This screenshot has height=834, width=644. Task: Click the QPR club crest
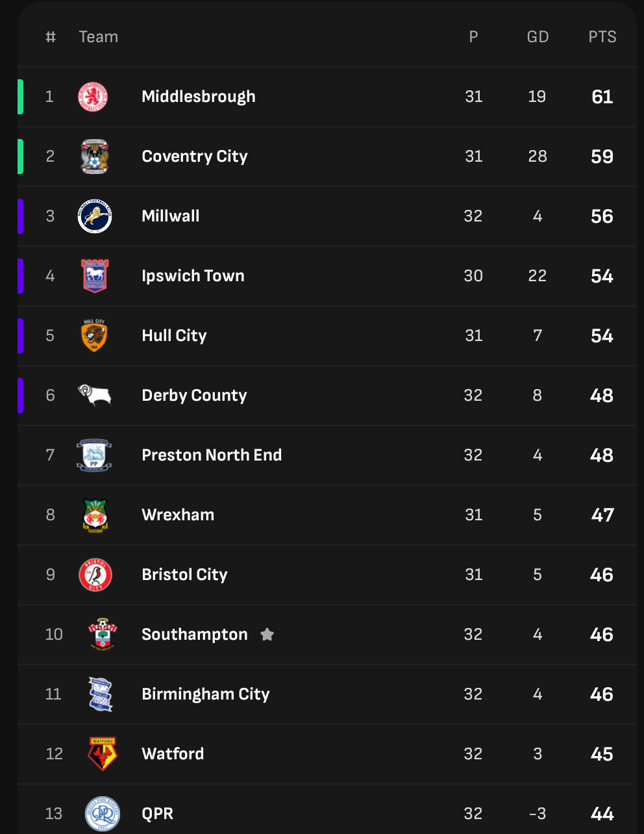103,813
